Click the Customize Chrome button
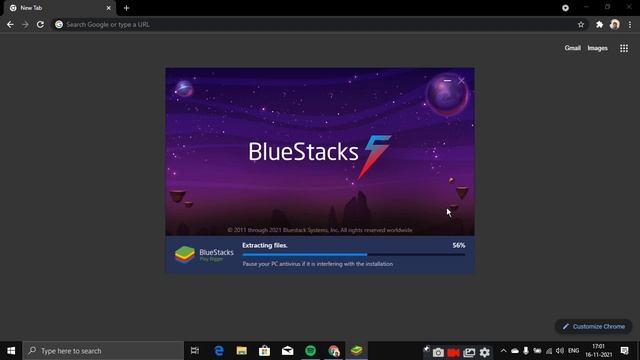This screenshot has height=360, width=640. 593,327
